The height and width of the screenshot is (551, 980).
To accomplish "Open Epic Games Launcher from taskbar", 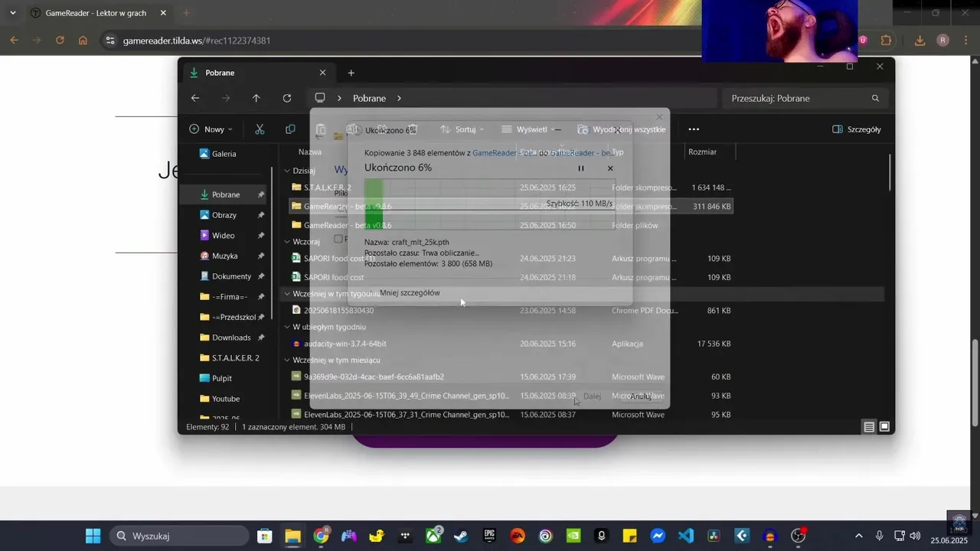I will point(490,536).
